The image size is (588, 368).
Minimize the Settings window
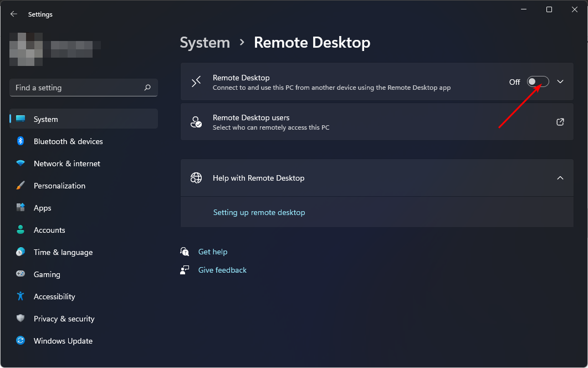[x=524, y=9]
